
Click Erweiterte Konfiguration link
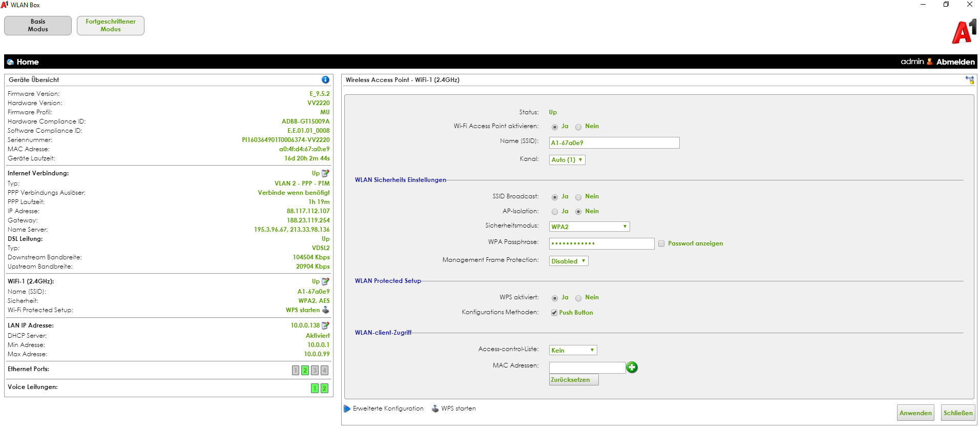(388, 408)
